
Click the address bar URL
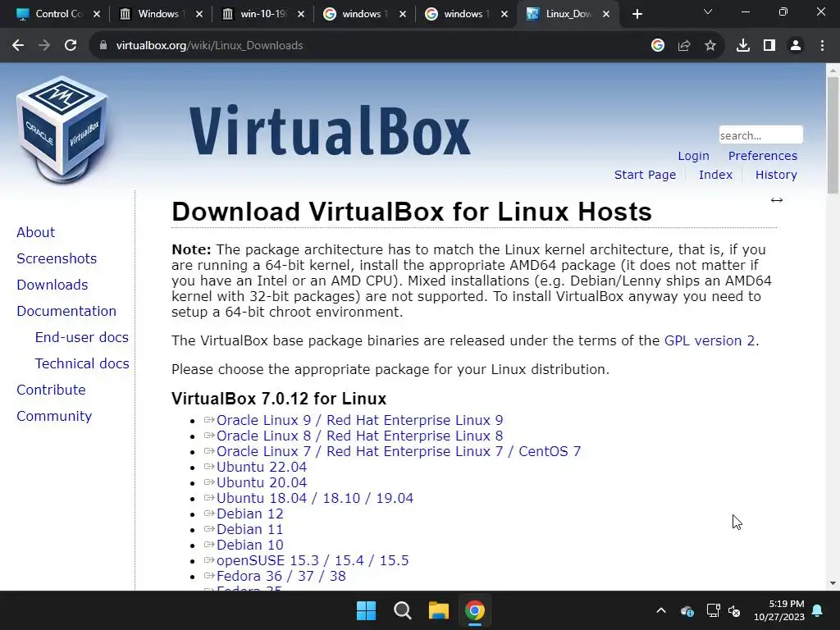click(209, 46)
